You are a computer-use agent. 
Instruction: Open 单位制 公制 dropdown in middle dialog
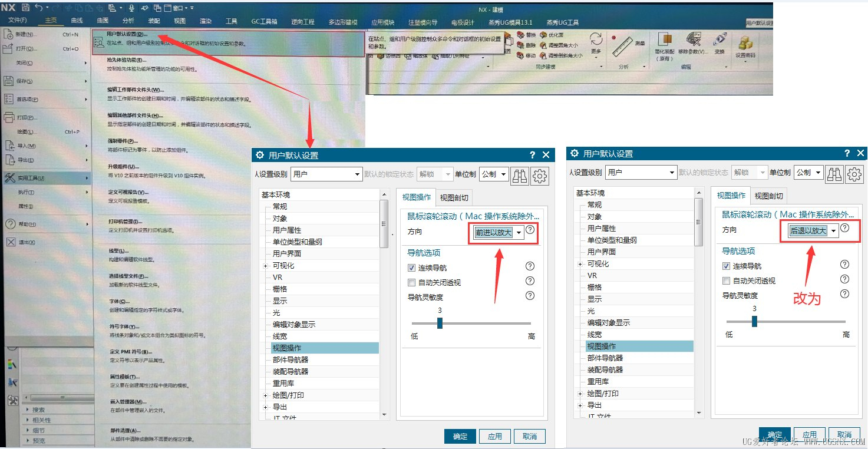494,174
